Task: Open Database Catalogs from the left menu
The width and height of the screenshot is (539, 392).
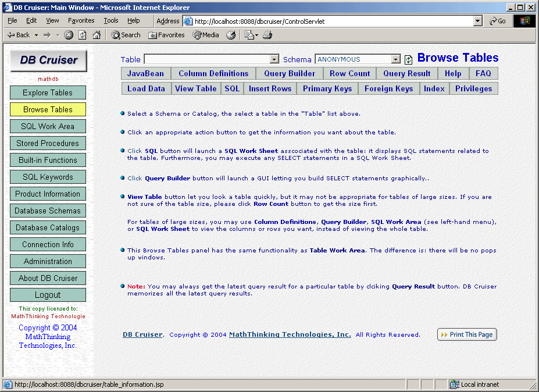Action: pyautogui.click(x=48, y=227)
